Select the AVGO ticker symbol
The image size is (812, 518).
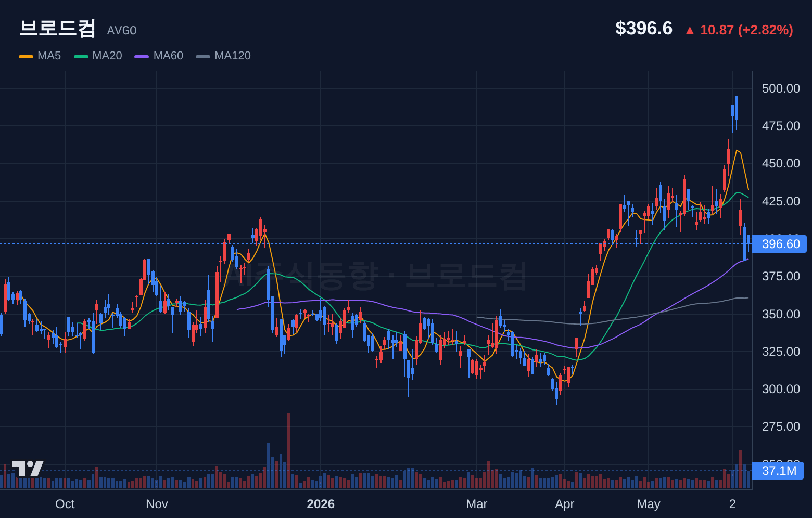122,31
